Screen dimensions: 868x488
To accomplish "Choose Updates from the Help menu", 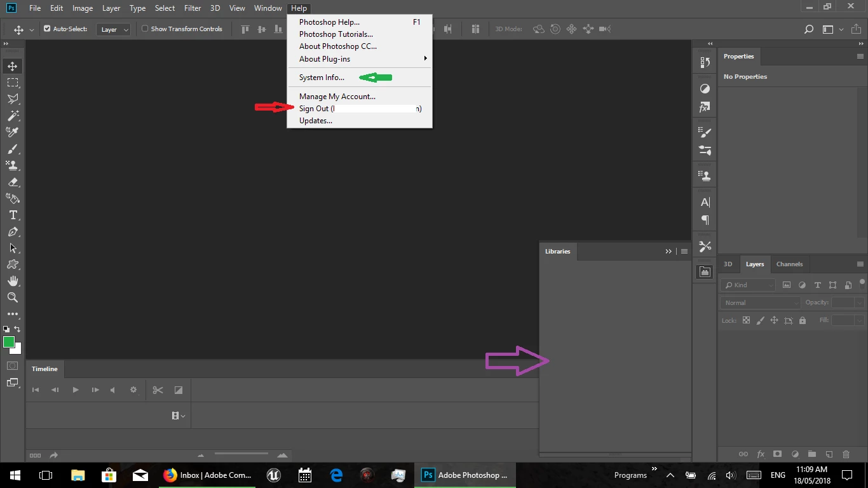I will pyautogui.click(x=360, y=121).
